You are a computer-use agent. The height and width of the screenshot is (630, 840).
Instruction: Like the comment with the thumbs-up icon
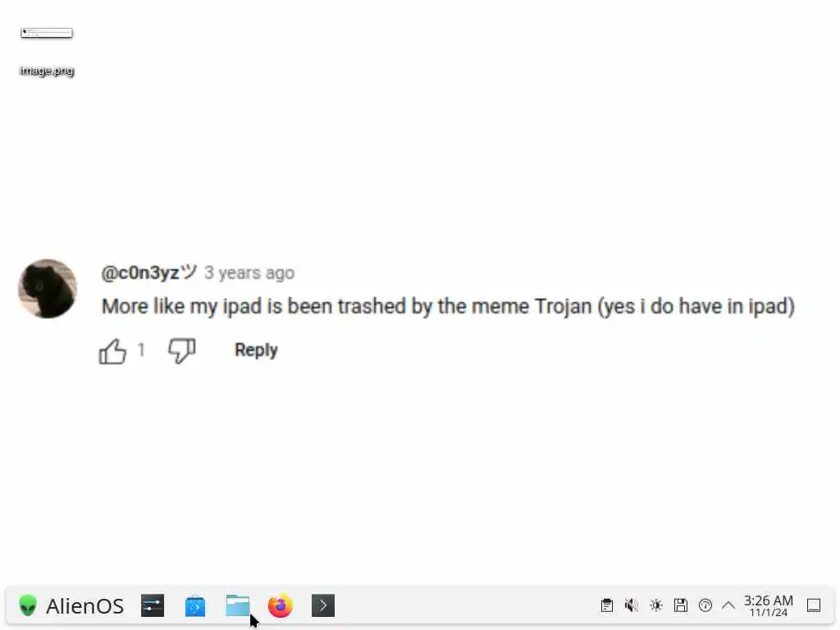(x=112, y=351)
